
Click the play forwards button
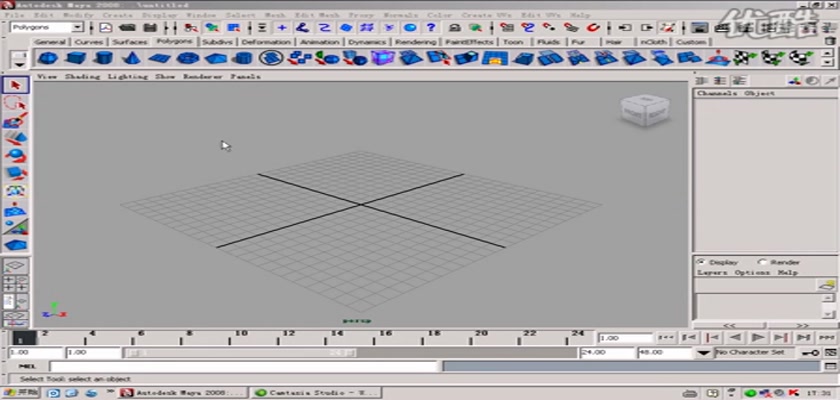(x=758, y=337)
